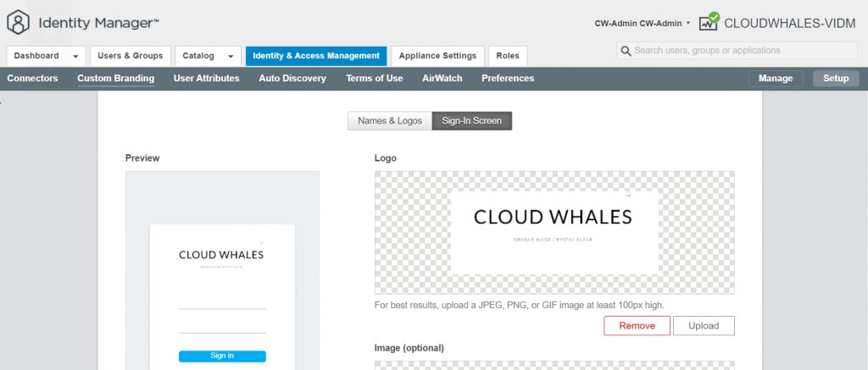Click the 'Logo' heading
Viewport: 868px width, 370px height.
pyautogui.click(x=386, y=158)
